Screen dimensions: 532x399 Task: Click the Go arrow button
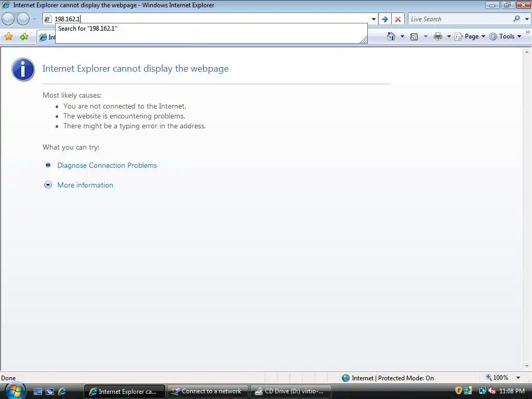click(x=385, y=19)
